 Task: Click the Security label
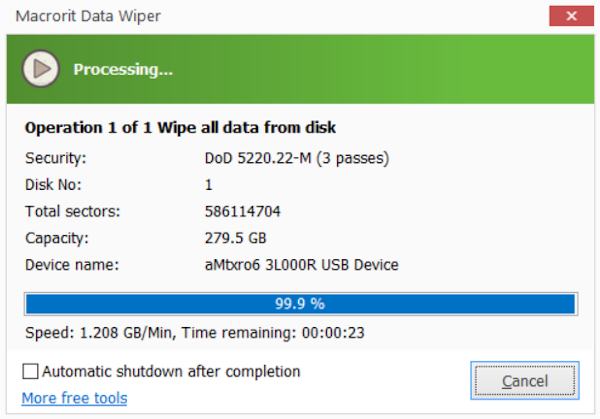pos(56,158)
